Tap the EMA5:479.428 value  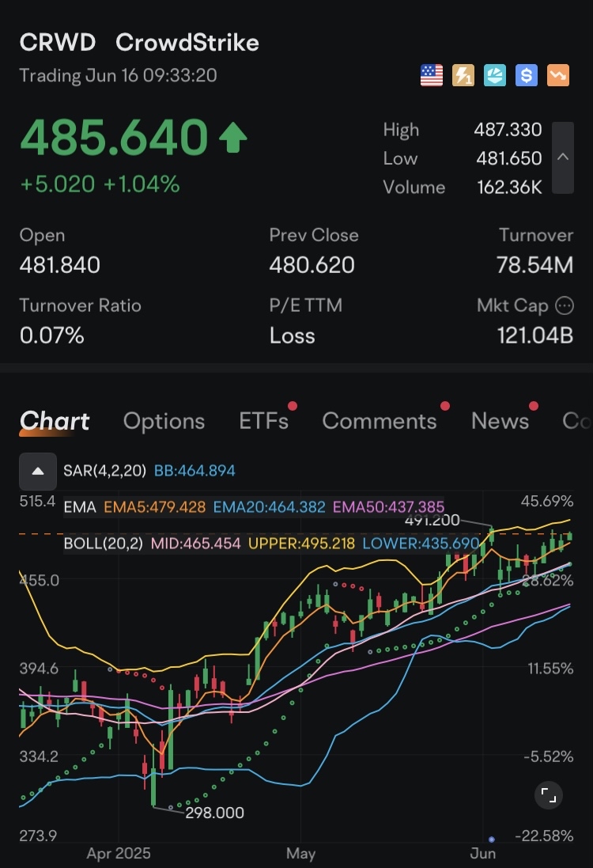click(x=155, y=507)
